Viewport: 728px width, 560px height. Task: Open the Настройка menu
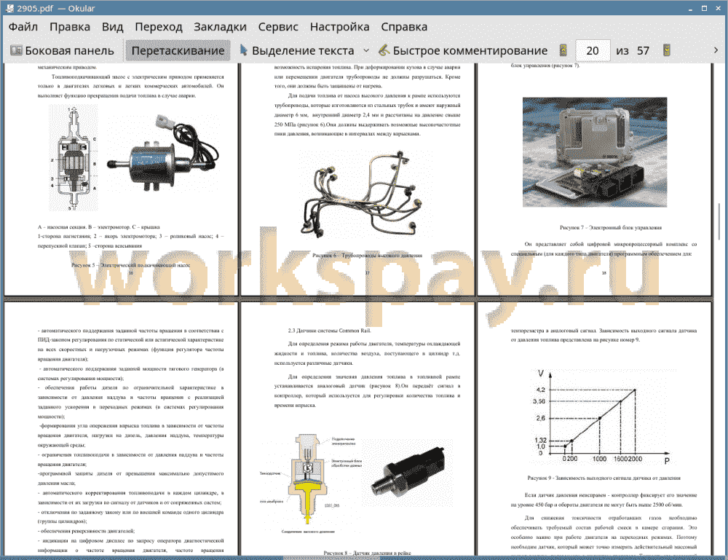339,27
